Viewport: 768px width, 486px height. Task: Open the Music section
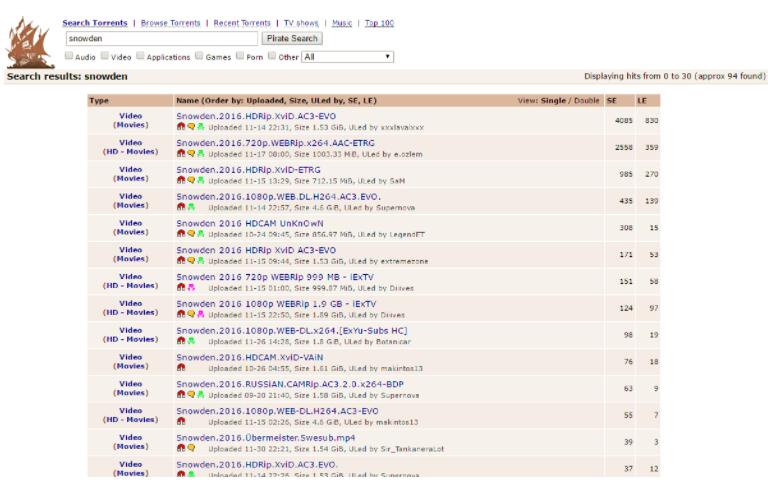[x=342, y=23]
